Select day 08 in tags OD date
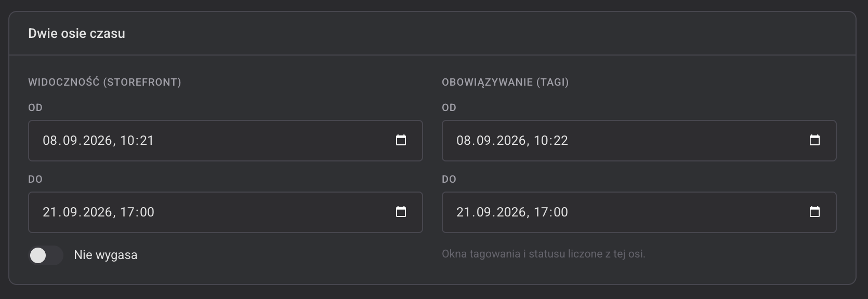Viewport: 868px width, 299px height. (464, 140)
